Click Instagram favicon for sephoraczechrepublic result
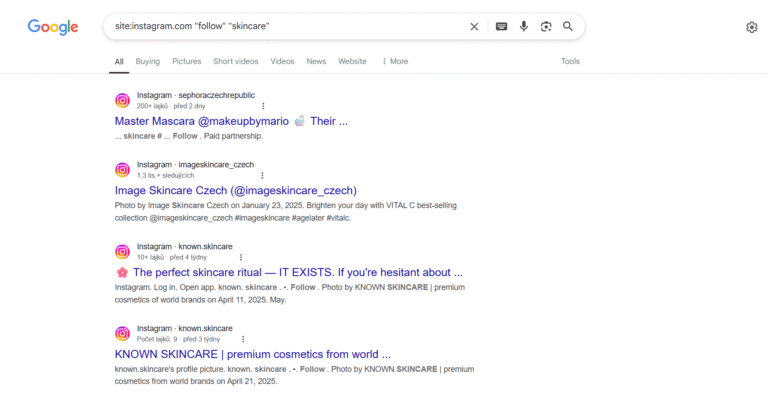This screenshot has height=405, width=768. (x=122, y=100)
